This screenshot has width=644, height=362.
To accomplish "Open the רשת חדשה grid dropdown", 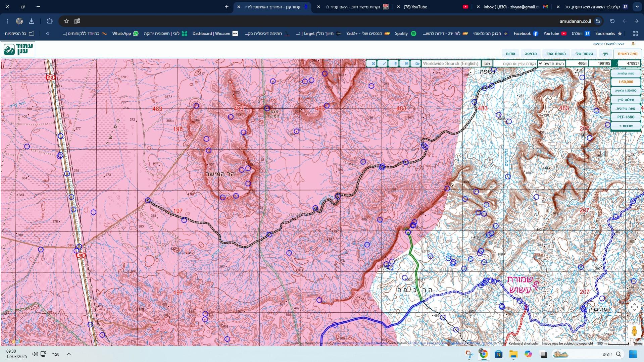I will tap(551, 63).
